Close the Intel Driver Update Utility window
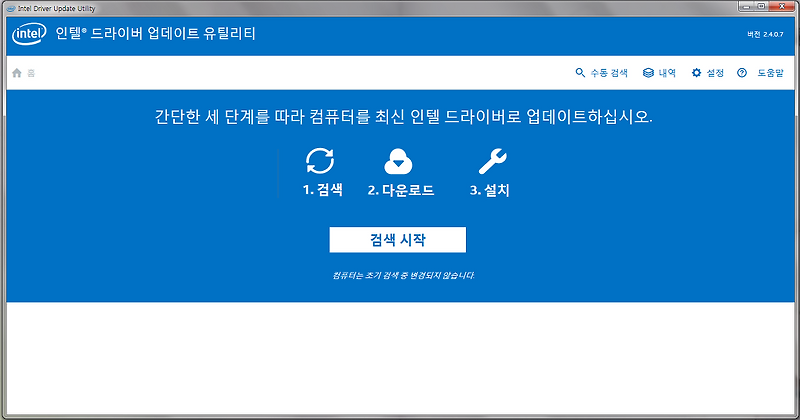 (x=783, y=6)
